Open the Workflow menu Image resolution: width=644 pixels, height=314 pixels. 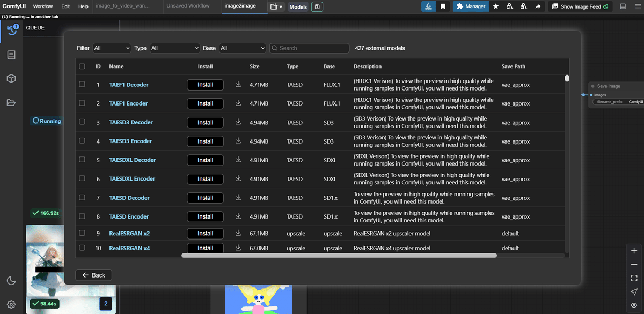[43, 6]
